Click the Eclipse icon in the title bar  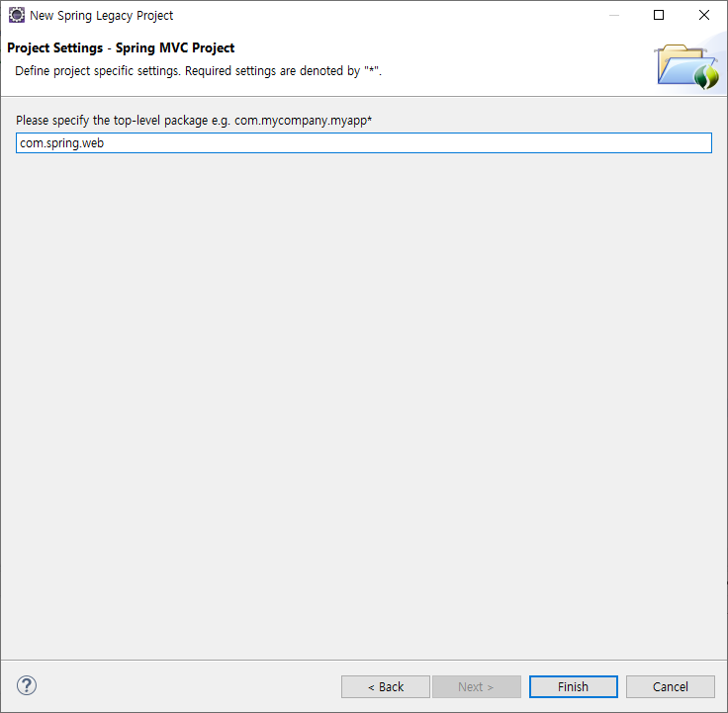point(17,15)
